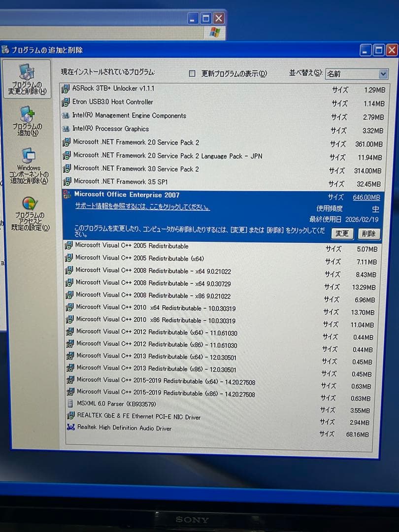
Task: Click the Realtek High Definition Audio Driver icon
Action: (66, 428)
